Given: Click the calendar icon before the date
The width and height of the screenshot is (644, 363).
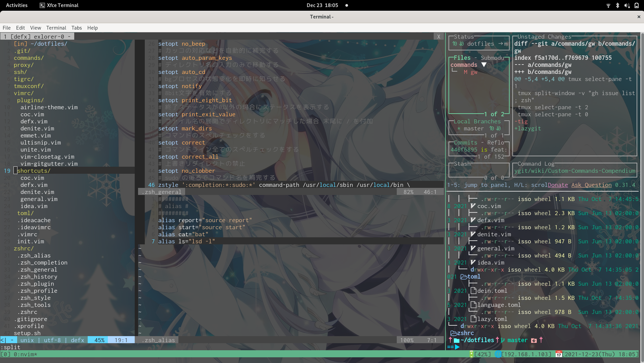Looking at the screenshot, I should click(559, 354).
